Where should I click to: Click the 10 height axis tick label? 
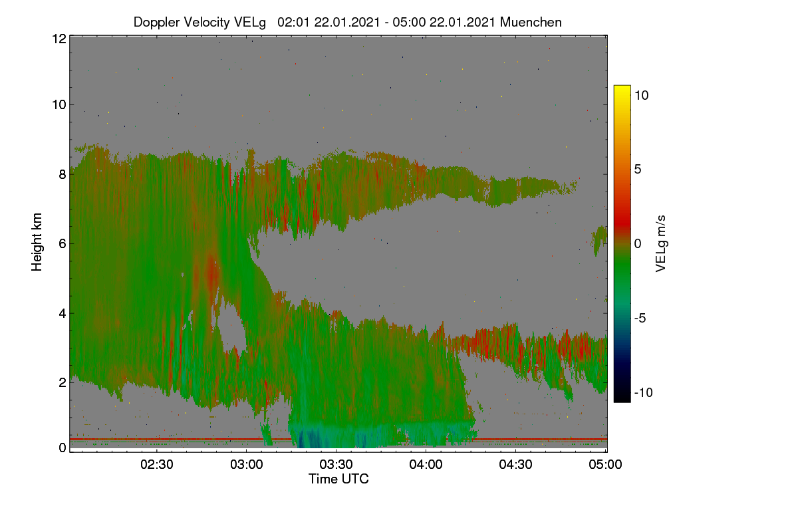58,104
